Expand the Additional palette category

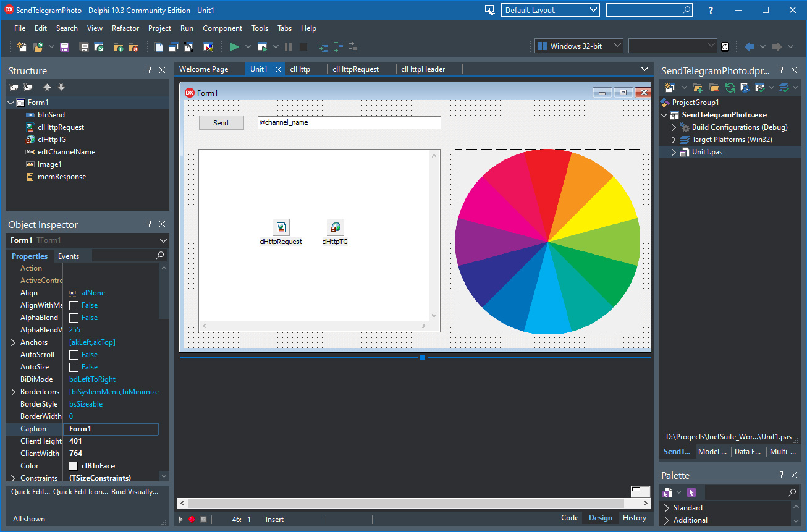[x=667, y=520]
